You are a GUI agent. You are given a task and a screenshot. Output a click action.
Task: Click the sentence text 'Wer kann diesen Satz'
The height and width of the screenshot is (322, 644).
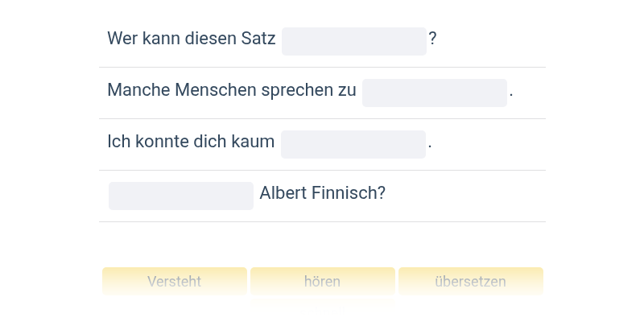pos(192,39)
